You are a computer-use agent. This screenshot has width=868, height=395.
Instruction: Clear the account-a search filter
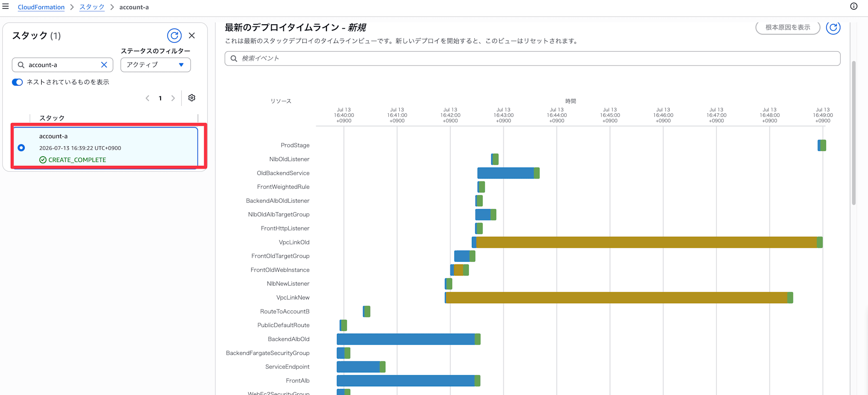tap(104, 65)
